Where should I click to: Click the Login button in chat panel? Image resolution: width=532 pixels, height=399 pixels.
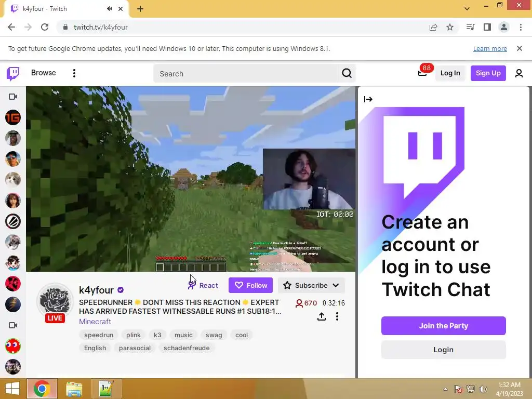[444, 350]
